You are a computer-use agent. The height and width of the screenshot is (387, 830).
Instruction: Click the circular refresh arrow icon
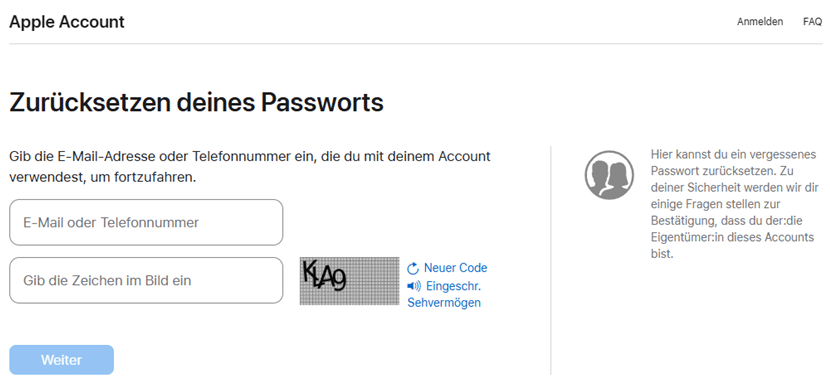point(413,268)
